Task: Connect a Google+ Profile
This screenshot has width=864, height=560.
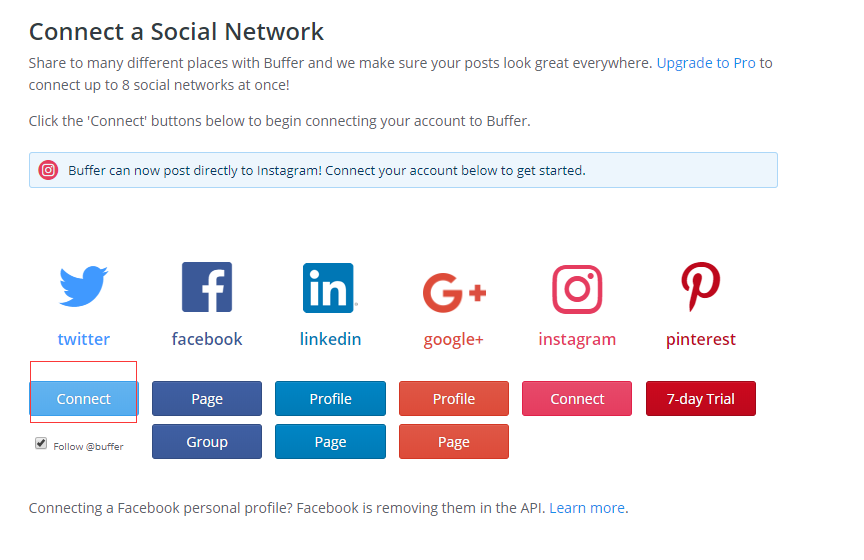Action: [x=454, y=399]
